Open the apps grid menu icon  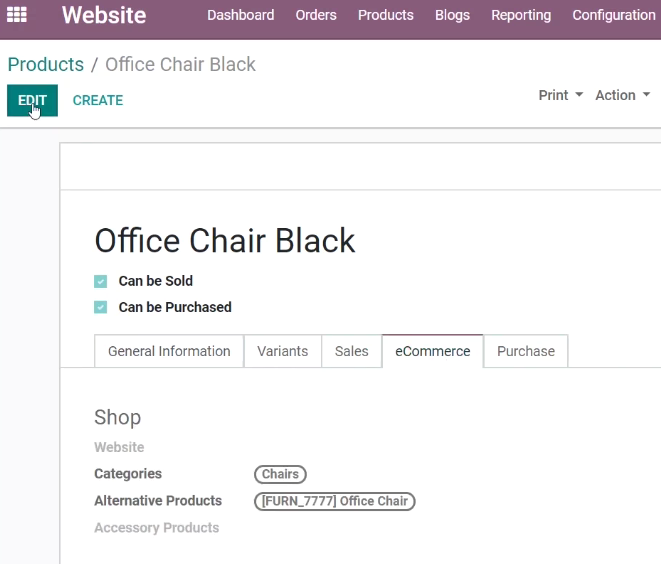coord(17,15)
